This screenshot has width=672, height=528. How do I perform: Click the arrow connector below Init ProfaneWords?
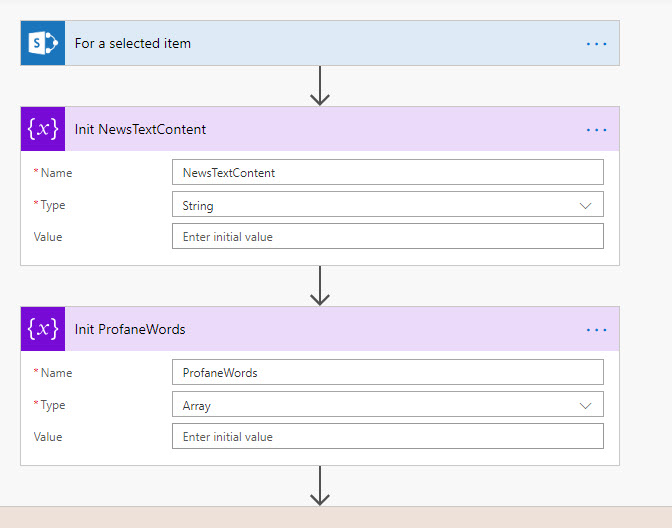tap(320, 486)
